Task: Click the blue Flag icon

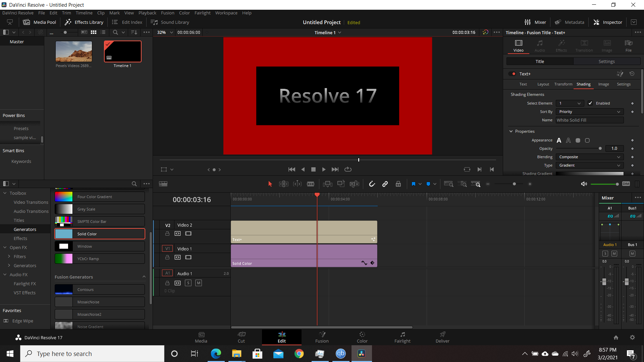Action: (413, 184)
